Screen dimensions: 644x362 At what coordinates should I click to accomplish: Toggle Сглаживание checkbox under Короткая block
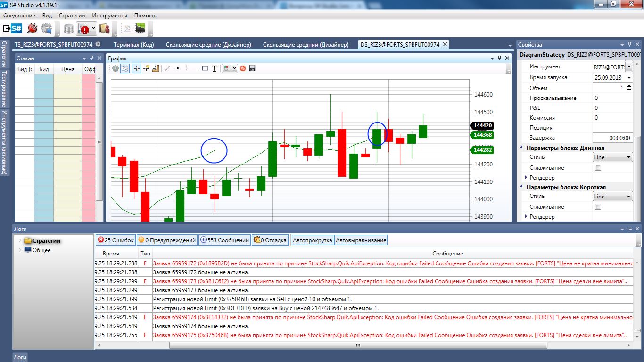pos(598,207)
